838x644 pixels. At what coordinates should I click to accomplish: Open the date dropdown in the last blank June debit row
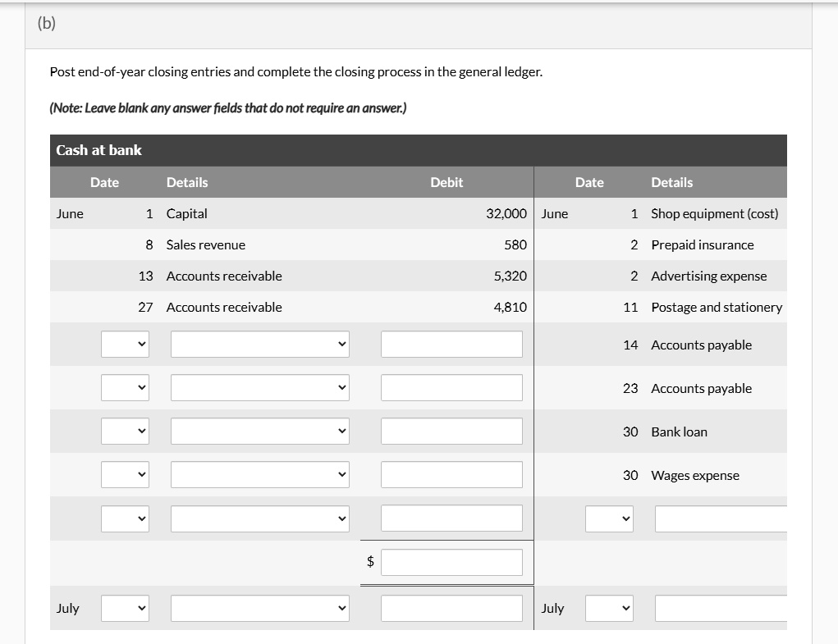tap(125, 518)
